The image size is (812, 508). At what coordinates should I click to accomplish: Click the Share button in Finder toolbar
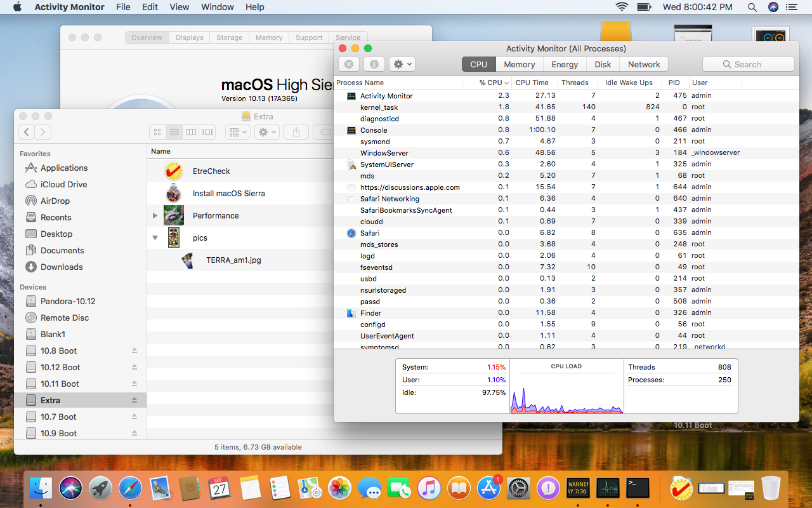coord(296,132)
